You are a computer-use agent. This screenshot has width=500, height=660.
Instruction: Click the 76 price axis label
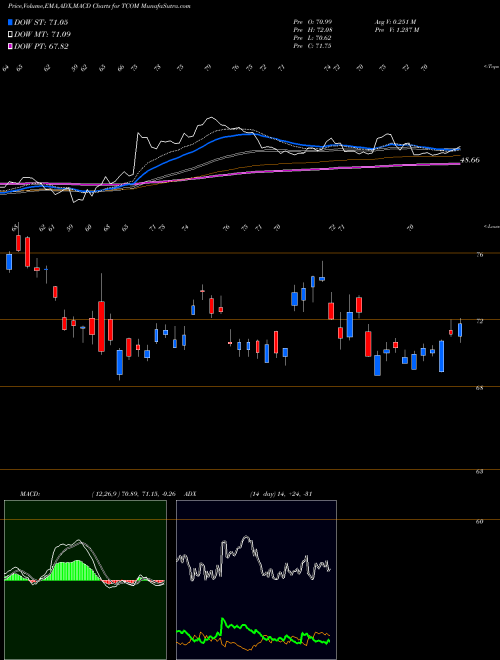tap(479, 255)
